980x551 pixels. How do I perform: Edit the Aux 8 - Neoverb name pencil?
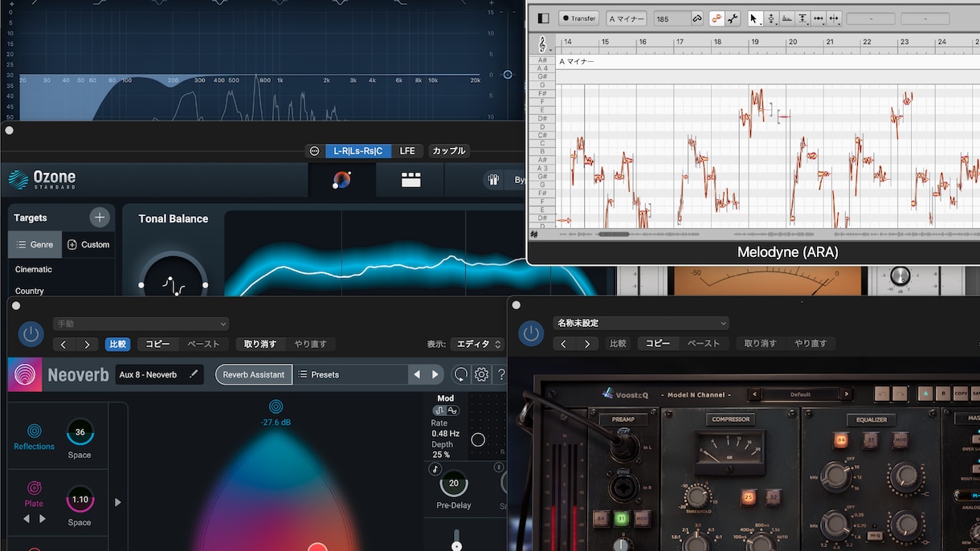point(194,374)
